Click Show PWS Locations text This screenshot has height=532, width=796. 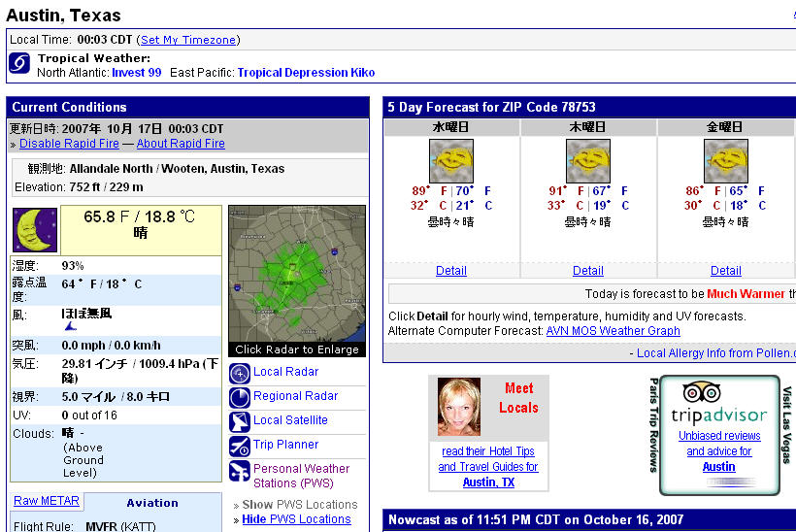coord(300,505)
